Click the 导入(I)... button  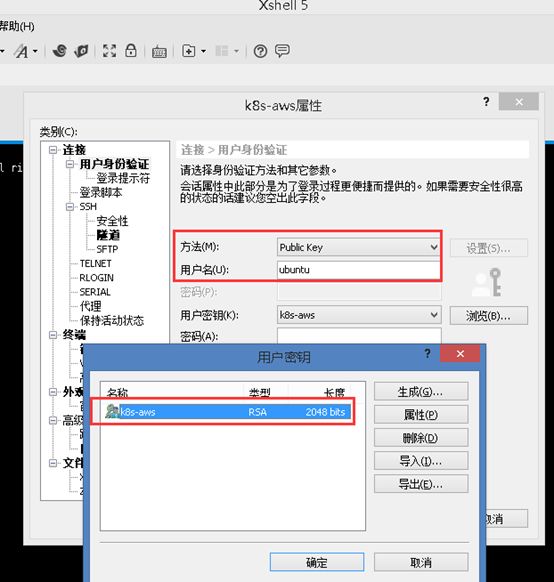pos(421,461)
